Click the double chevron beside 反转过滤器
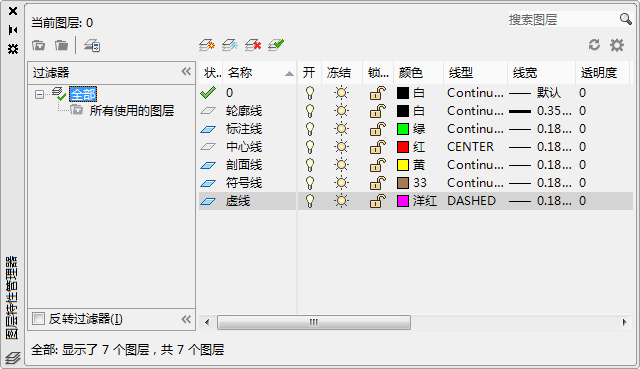The image size is (640, 369). pyautogui.click(x=186, y=319)
